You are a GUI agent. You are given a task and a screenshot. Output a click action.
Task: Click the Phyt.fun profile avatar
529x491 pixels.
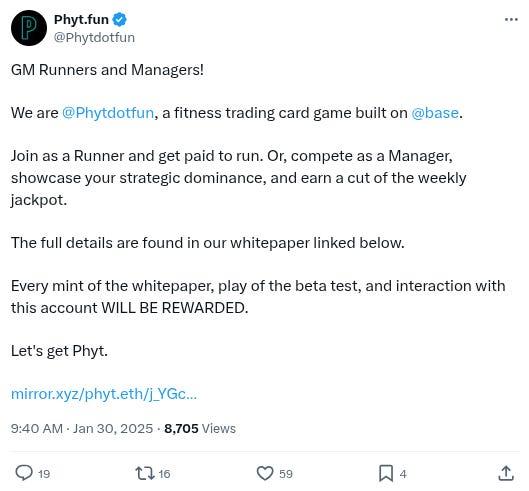[29, 28]
